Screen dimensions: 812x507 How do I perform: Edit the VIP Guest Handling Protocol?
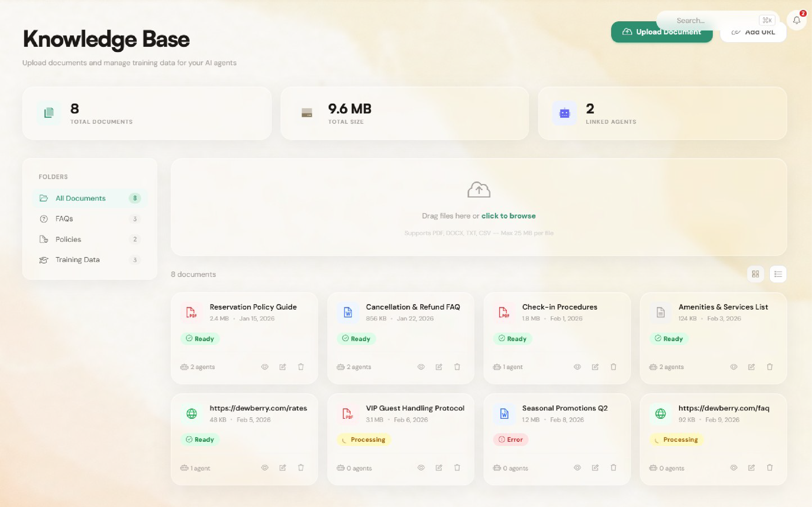[x=439, y=468]
